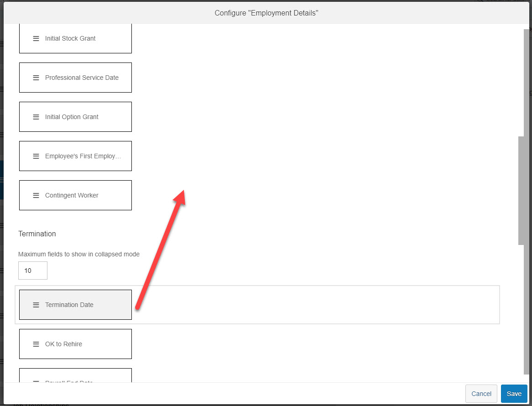Select the Initial Option Grant field label

[x=72, y=117]
